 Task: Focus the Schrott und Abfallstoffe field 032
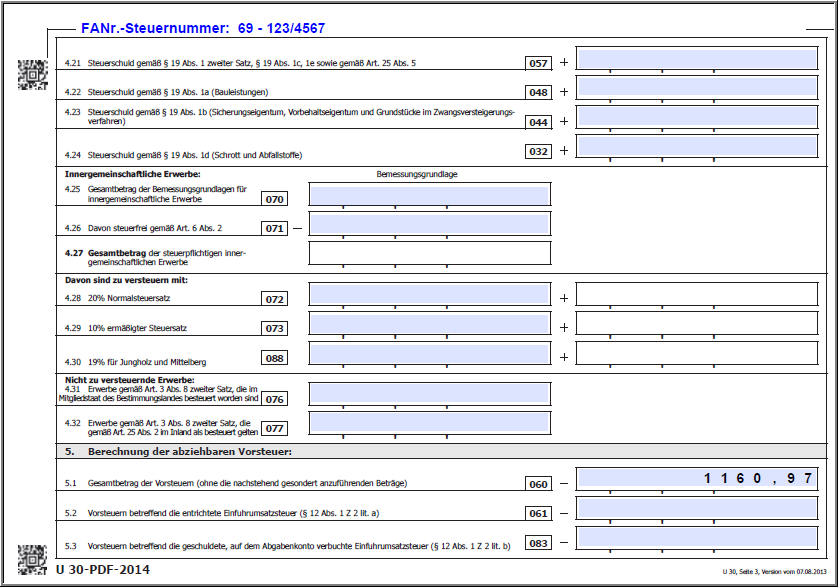point(697,146)
